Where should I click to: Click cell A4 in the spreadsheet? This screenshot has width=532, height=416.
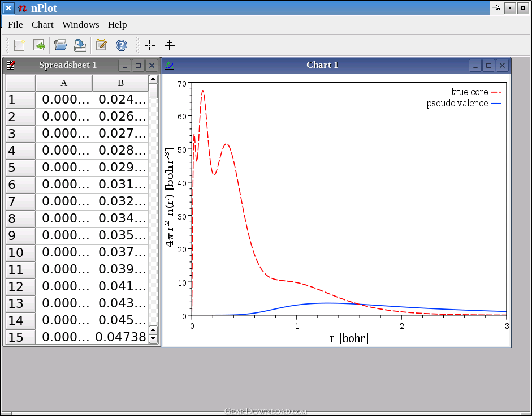click(x=64, y=151)
